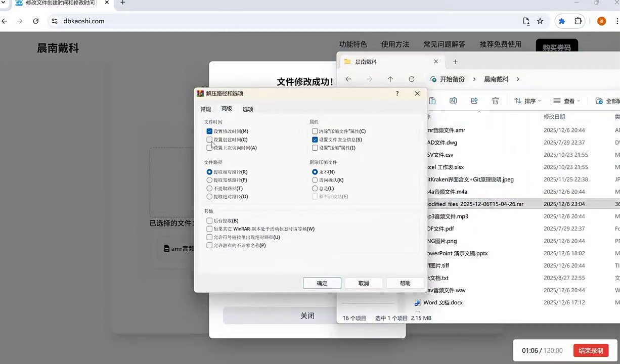Viewport: 620px width, 364px height.
Task: Open the 功能特色 nav link on webpage
Action: click(353, 44)
